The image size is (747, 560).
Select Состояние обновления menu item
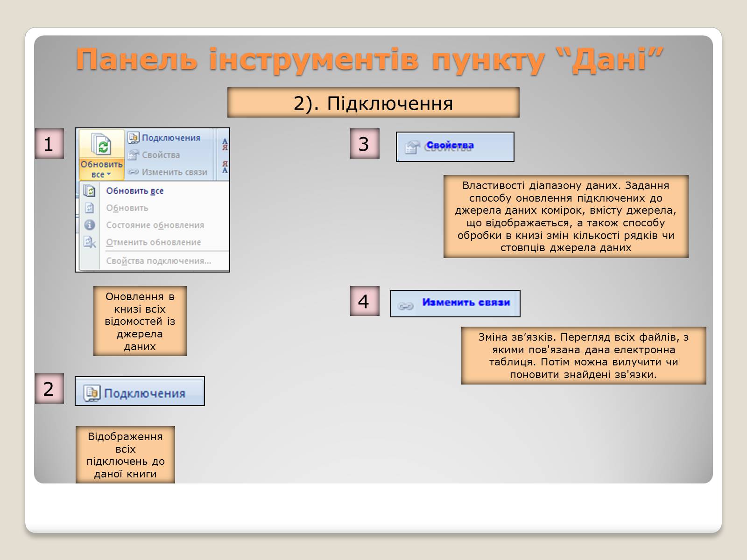tap(155, 225)
